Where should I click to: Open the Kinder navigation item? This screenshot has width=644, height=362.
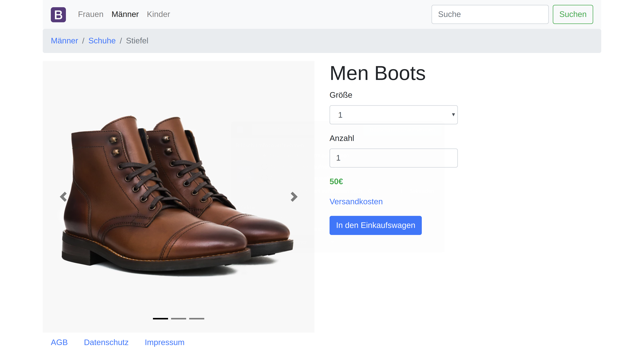coord(158,14)
